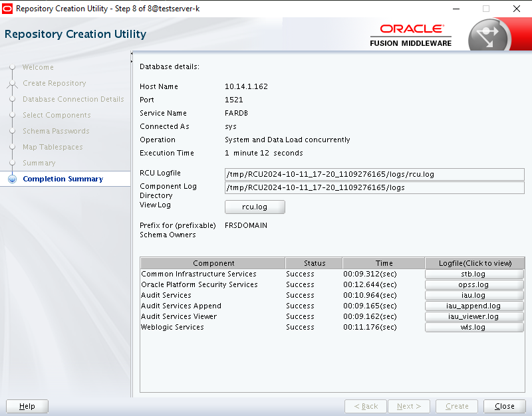Screen dimensions: 532x416
Task: Select the Completion Summary step
Action: (x=63, y=179)
